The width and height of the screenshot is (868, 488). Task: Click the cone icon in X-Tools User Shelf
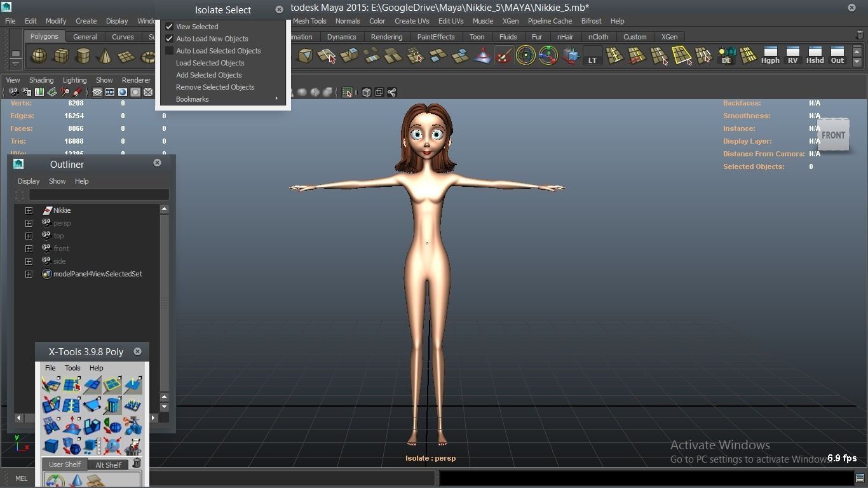(x=76, y=481)
